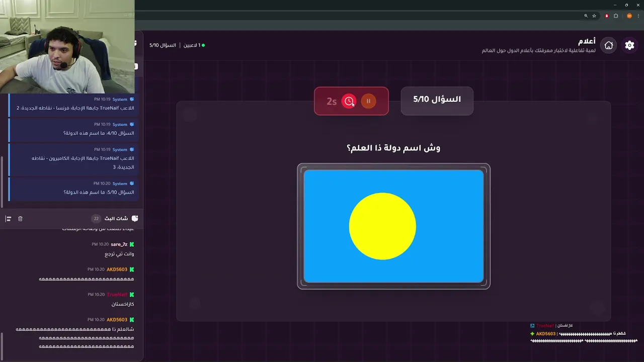644x362 pixels.
Task: Open the browser zoom magnifier icon
Action: coord(586,16)
